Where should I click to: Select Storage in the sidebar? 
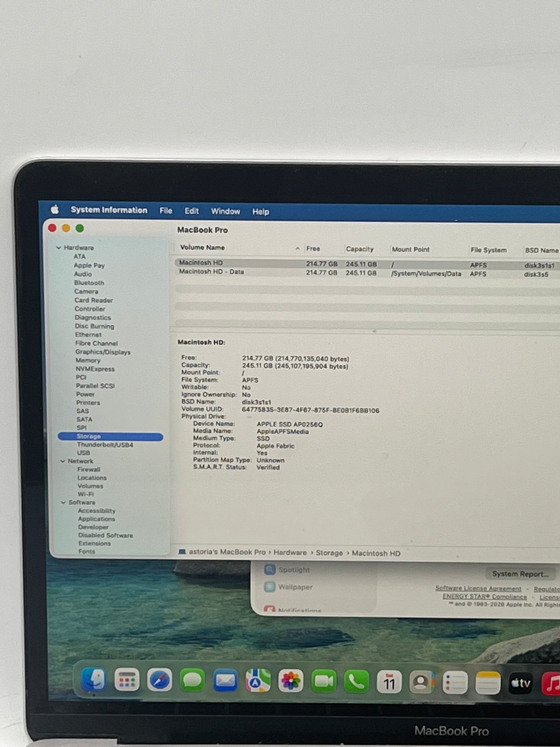[110, 436]
